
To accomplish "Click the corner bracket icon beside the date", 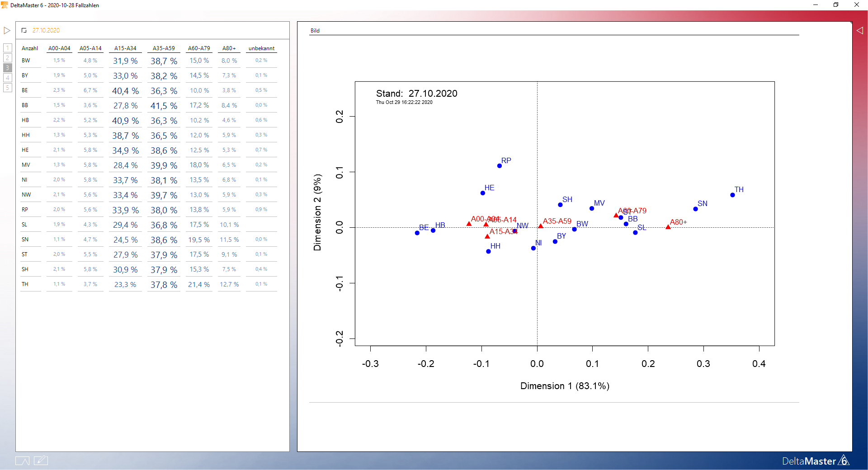I will [x=24, y=30].
